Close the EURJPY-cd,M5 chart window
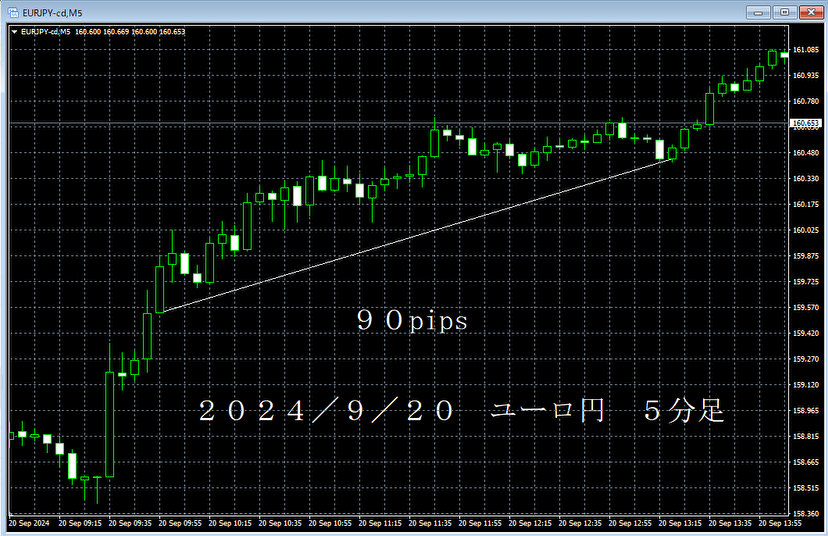The width and height of the screenshot is (828, 536). 811,12
